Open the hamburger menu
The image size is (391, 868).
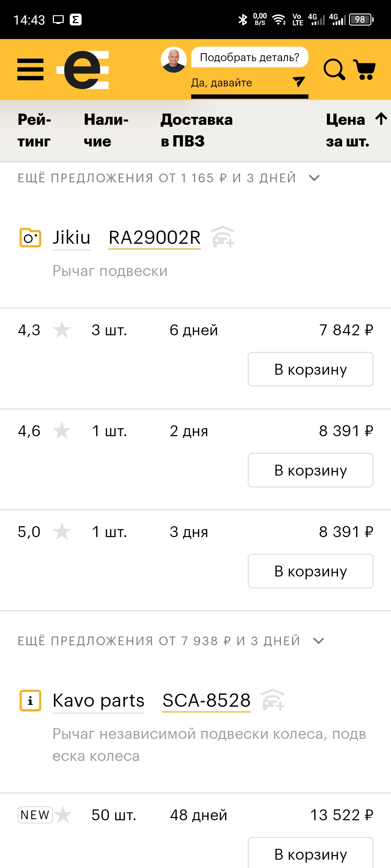coord(30,69)
